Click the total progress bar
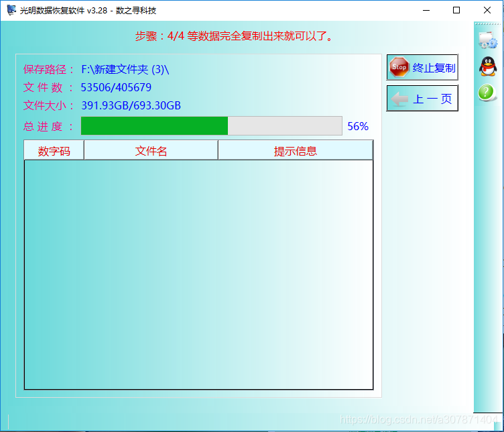The width and height of the screenshot is (504, 432). click(212, 125)
